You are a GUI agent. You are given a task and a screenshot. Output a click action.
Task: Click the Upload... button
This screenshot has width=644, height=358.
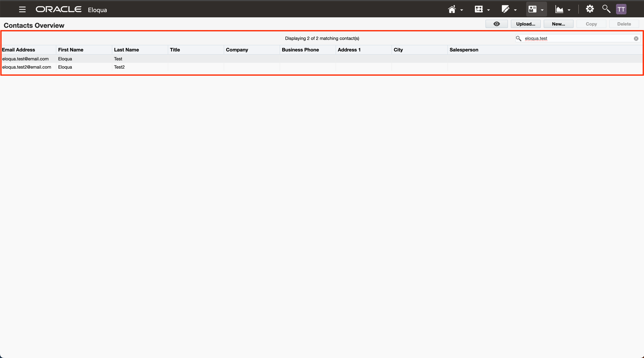point(525,24)
